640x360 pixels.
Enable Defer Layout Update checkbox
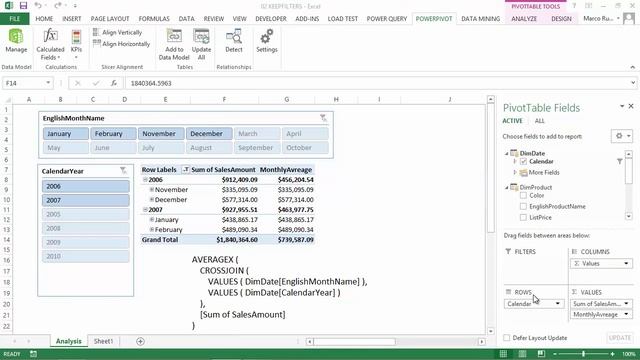click(507, 338)
